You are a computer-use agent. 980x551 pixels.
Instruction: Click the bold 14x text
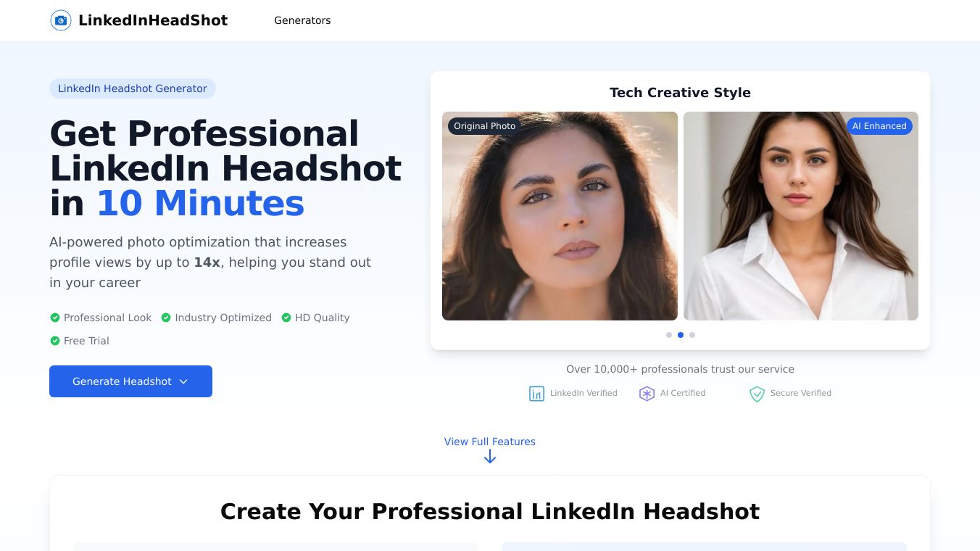coord(207,262)
